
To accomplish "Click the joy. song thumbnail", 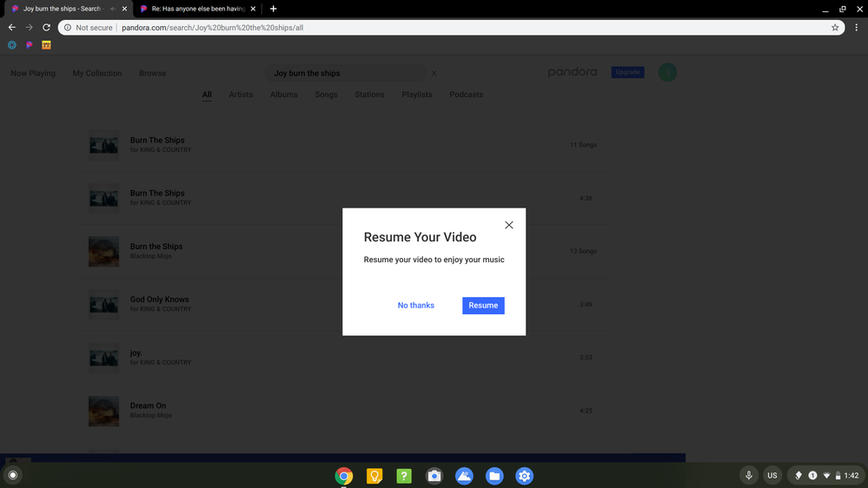I will pyautogui.click(x=103, y=358).
